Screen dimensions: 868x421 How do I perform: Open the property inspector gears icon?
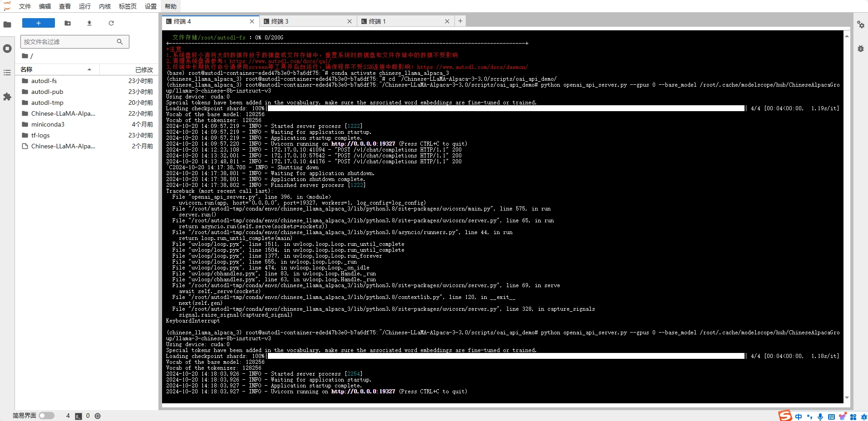tap(860, 24)
